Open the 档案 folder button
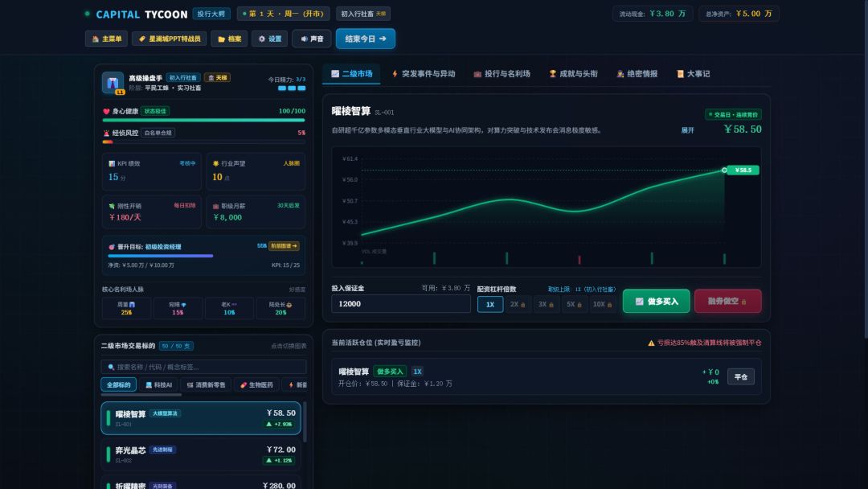This screenshot has width=868, height=489. click(229, 39)
